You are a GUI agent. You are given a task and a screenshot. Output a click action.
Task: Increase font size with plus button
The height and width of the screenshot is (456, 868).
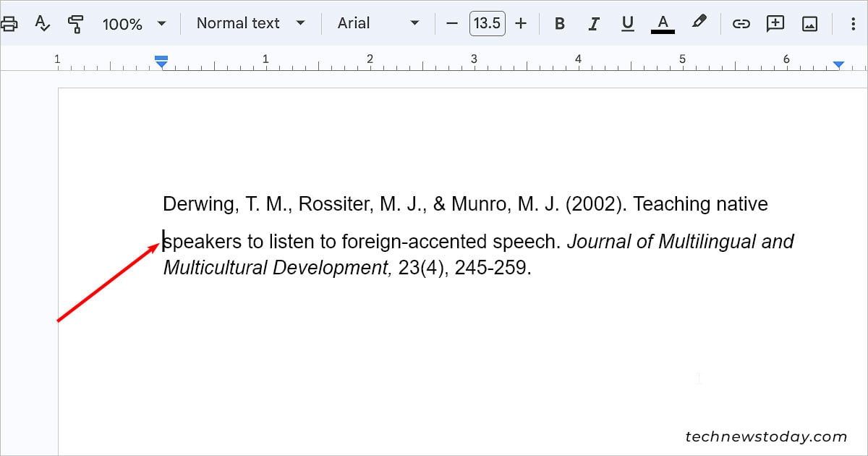[x=521, y=23]
